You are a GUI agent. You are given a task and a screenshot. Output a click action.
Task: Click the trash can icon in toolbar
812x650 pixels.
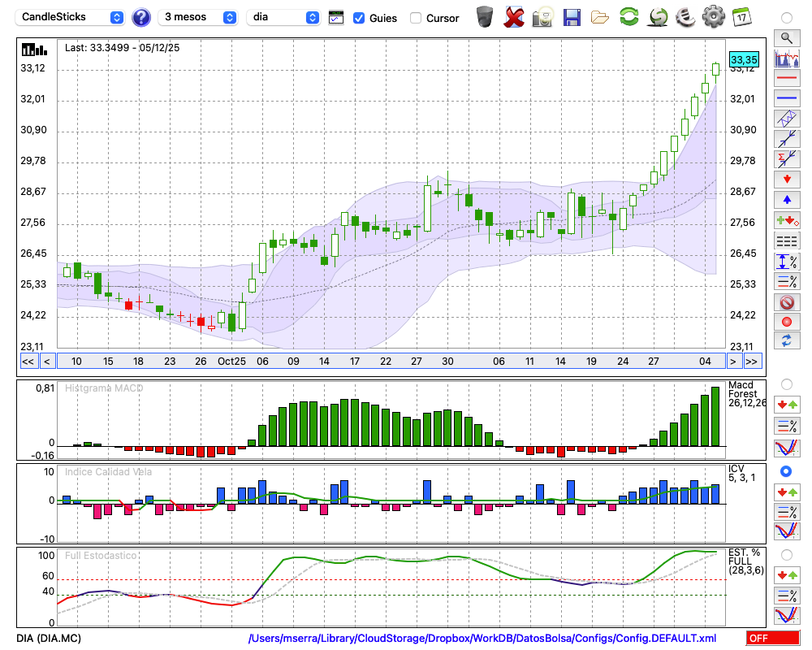point(485,17)
